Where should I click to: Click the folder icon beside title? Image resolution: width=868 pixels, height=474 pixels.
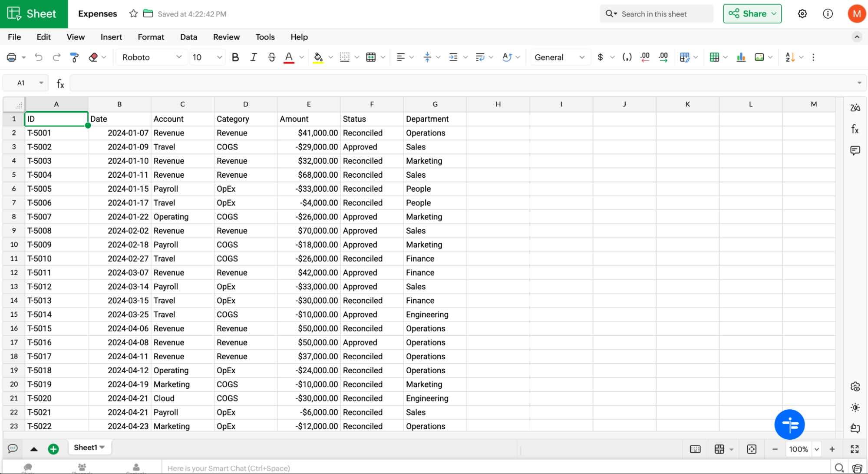click(148, 13)
